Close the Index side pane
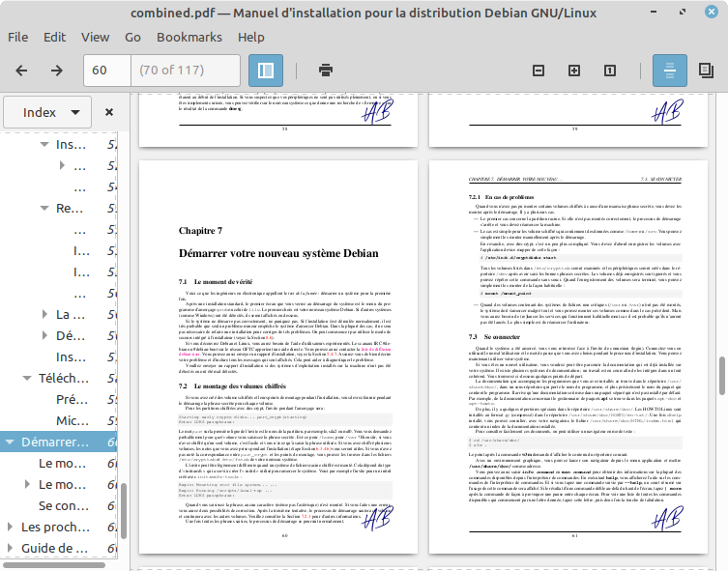The image size is (728, 571). 109,112
